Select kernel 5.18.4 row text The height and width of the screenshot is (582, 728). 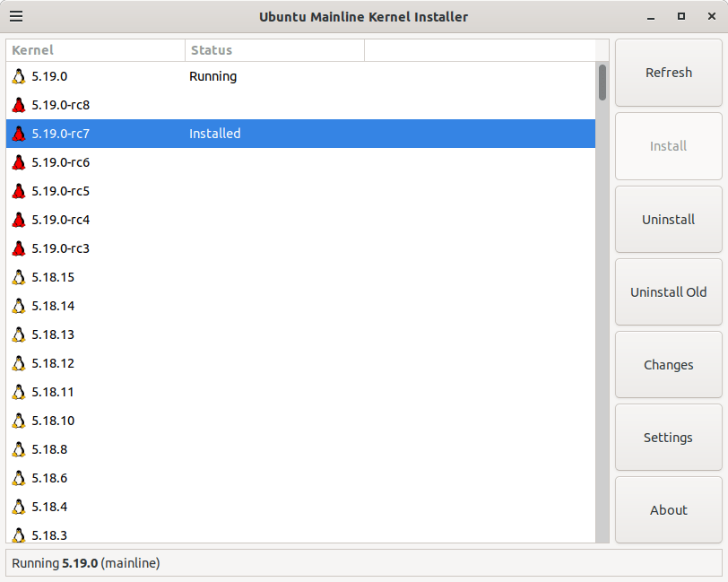click(x=49, y=507)
